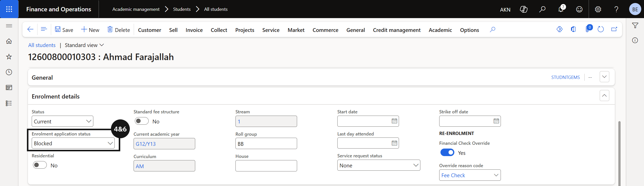Click in the Roll group field

(x=266, y=144)
